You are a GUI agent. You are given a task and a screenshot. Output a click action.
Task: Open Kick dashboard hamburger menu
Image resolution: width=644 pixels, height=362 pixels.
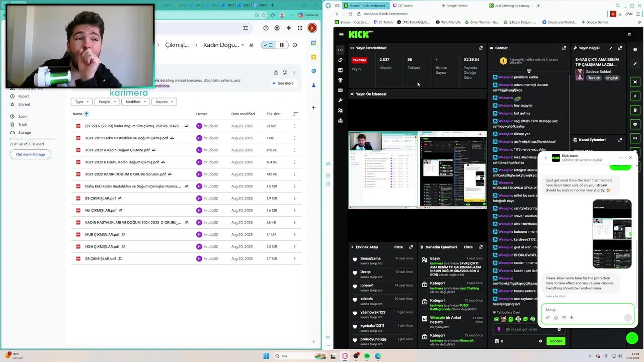pos(341,34)
